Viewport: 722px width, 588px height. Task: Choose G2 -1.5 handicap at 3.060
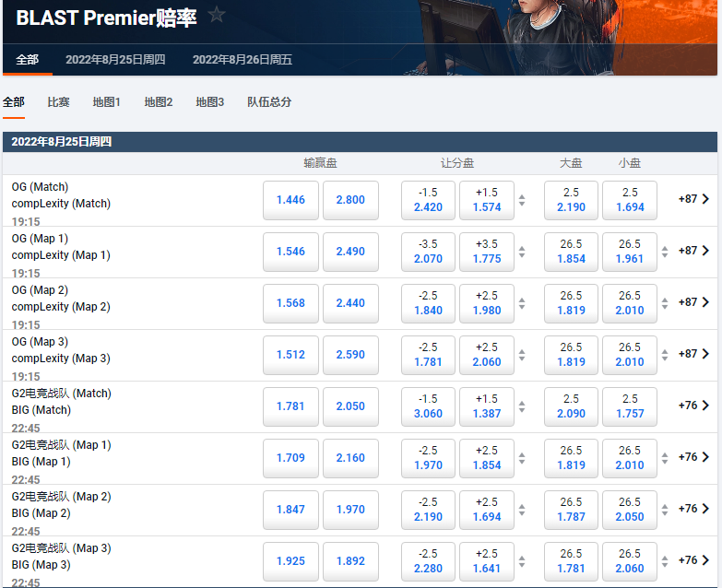428,406
